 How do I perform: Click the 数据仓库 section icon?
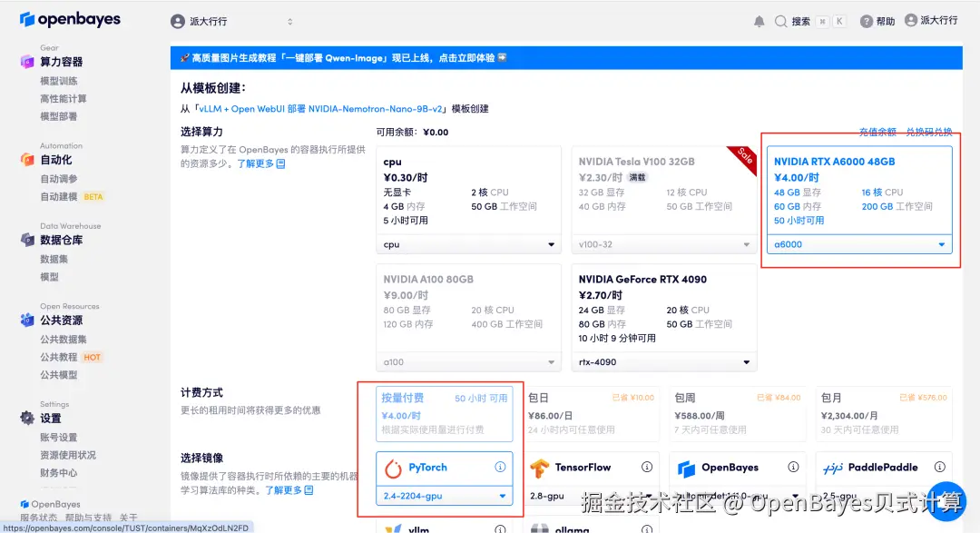tap(27, 240)
